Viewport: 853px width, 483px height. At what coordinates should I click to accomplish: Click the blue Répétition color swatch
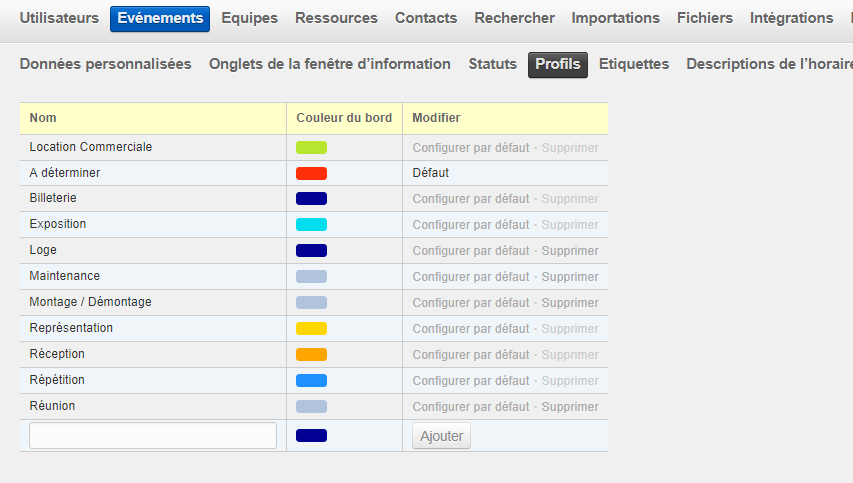[x=311, y=381]
